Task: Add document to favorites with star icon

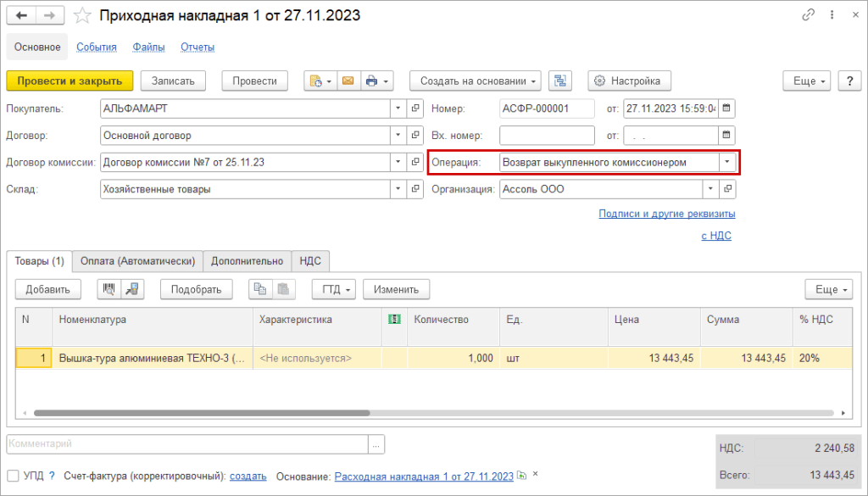Action: 82,15
